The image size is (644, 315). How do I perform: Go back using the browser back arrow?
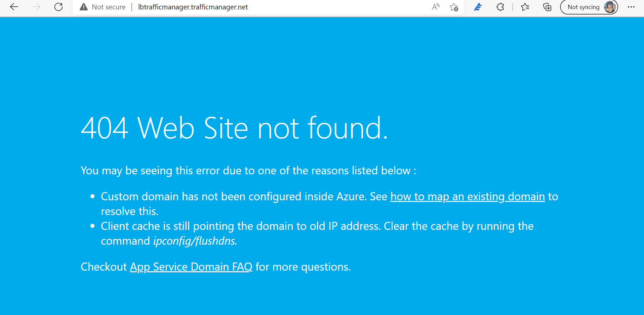pyautogui.click(x=14, y=7)
